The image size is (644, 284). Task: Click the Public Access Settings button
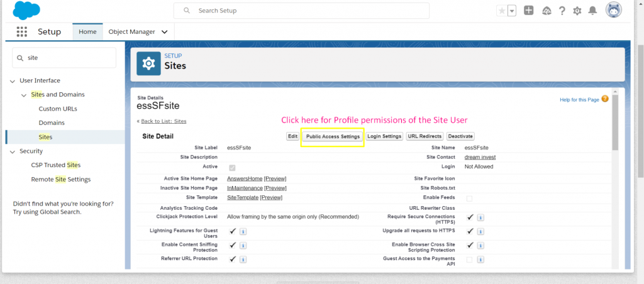[x=333, y=136]
